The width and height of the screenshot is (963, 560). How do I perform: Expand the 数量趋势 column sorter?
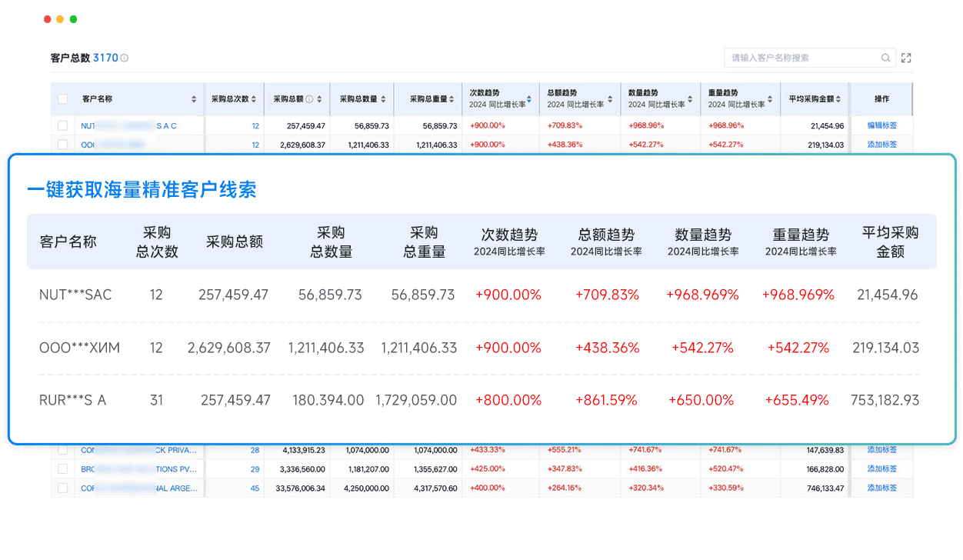690,100
